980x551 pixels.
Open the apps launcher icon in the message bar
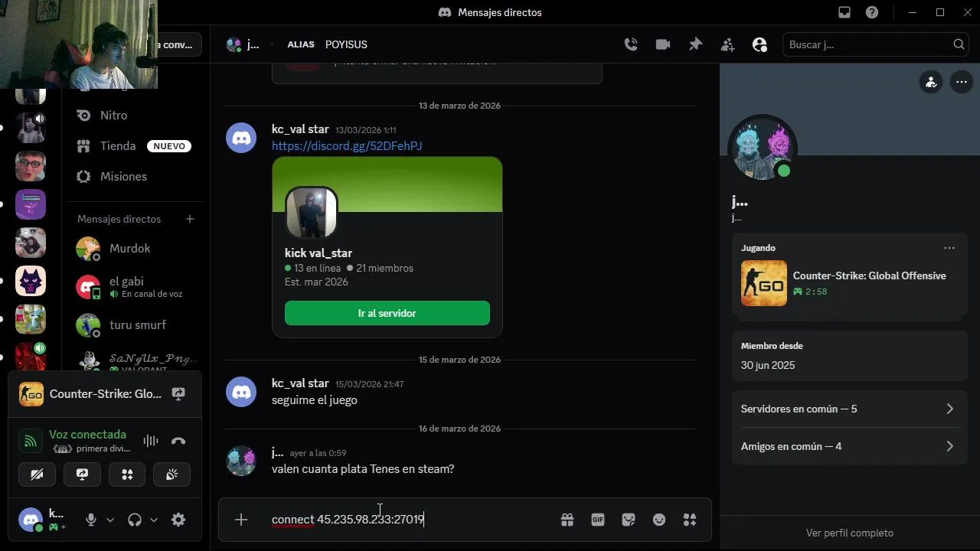pos(690,520)
